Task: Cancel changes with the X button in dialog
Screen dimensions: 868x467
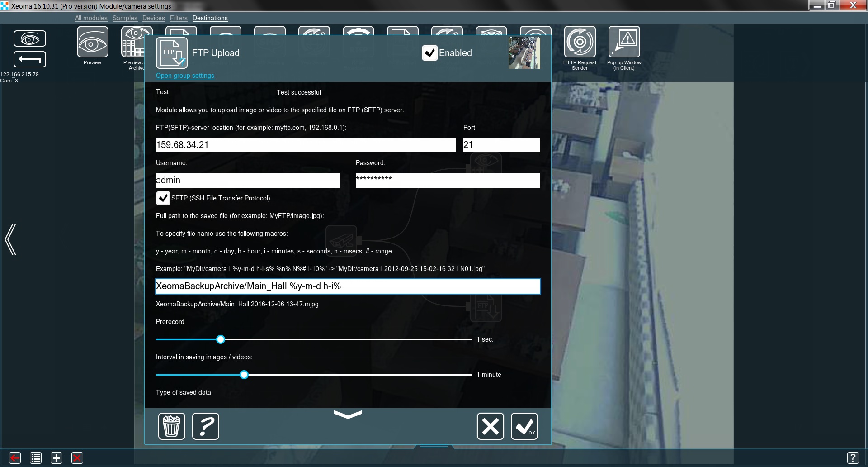Action: pos(491,426)
